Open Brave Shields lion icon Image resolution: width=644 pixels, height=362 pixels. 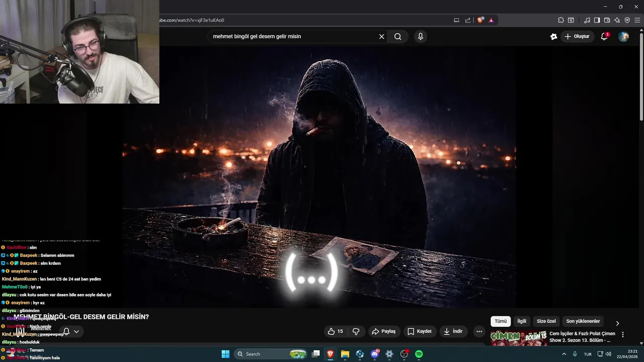coord(480,20)
